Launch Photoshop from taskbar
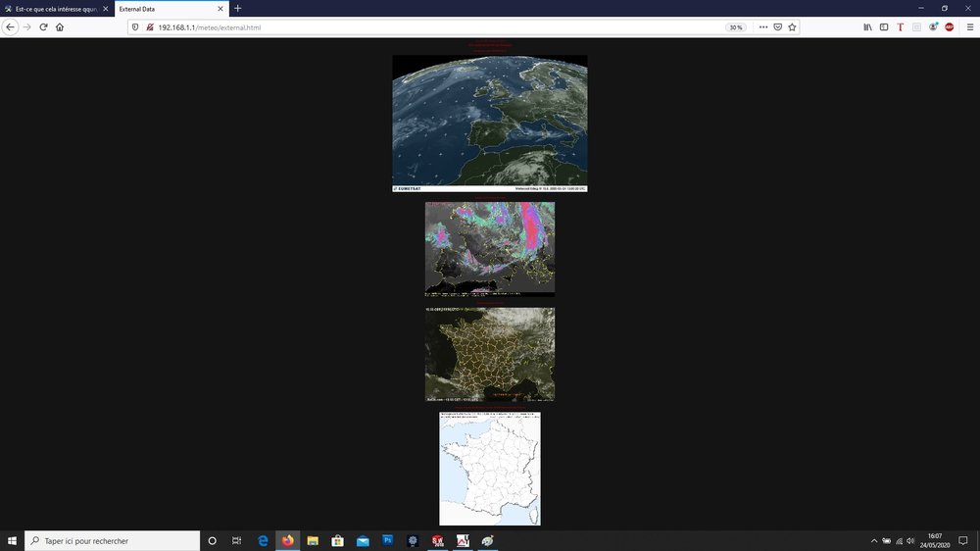 (387, 540)
